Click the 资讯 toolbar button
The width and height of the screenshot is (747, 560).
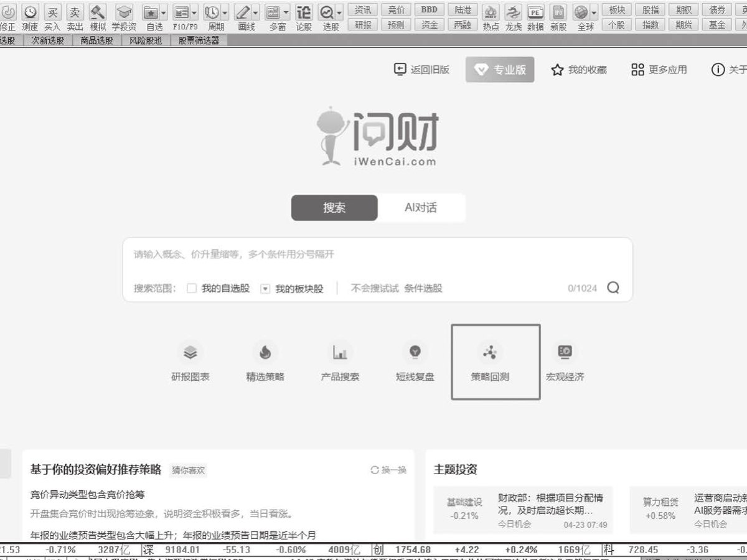pos(363,9)
